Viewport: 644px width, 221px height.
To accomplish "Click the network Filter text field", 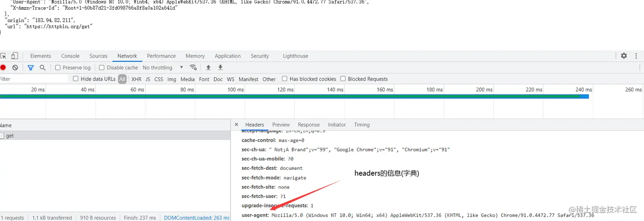I will click(34, 79).
